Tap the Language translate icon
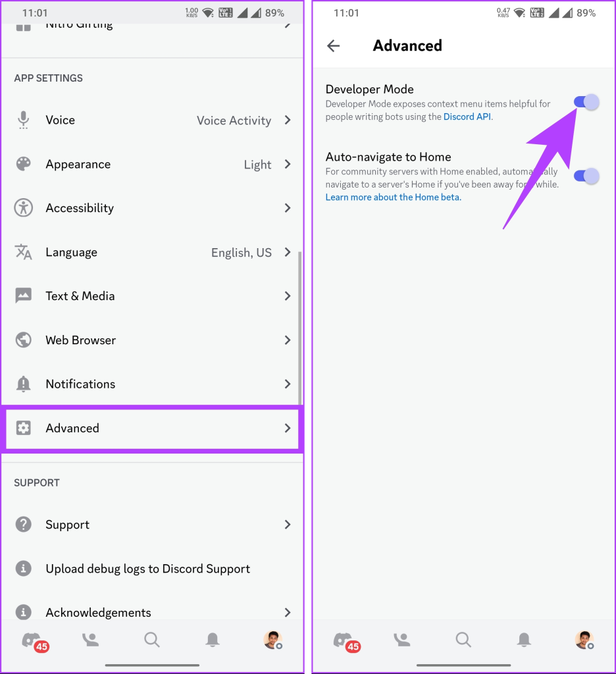 23,252
